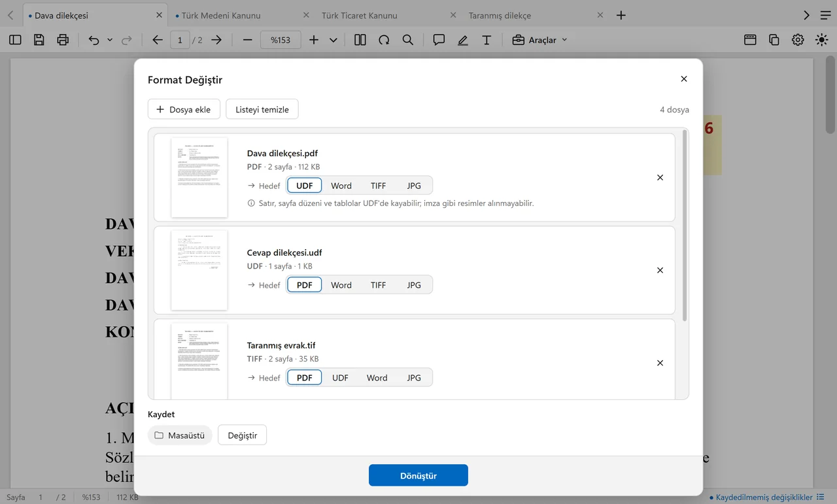Toggle light/dark theme sun icon
837x504 pixels.
821,40
